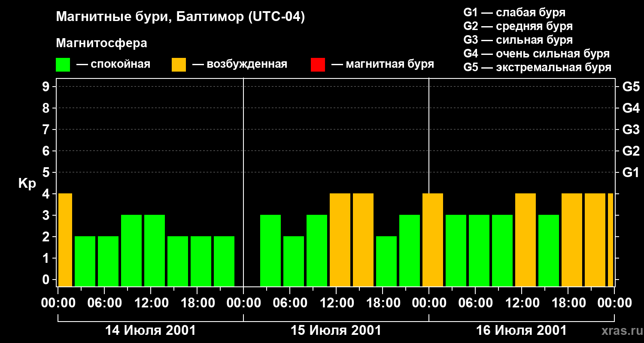Select the "G4 — очень сильная буря" line
Viewport: 644px width, 343px height.
pyautogui.click(x=537, y=54)
